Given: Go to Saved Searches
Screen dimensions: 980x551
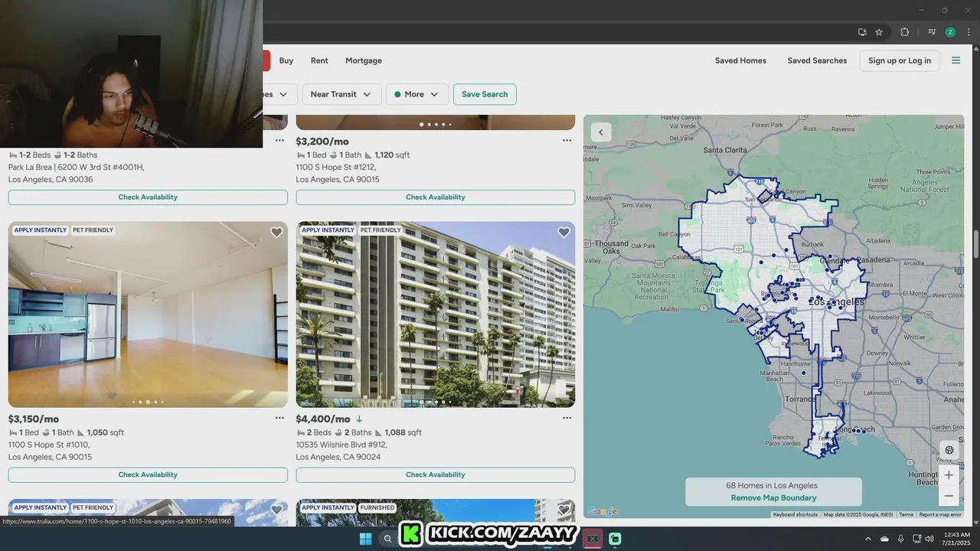Looking at the screenshot, I should [817, 60].
